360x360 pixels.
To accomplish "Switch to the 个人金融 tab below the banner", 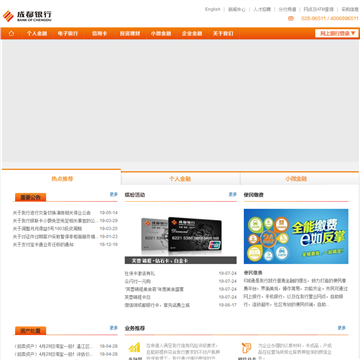I will 180,179.
